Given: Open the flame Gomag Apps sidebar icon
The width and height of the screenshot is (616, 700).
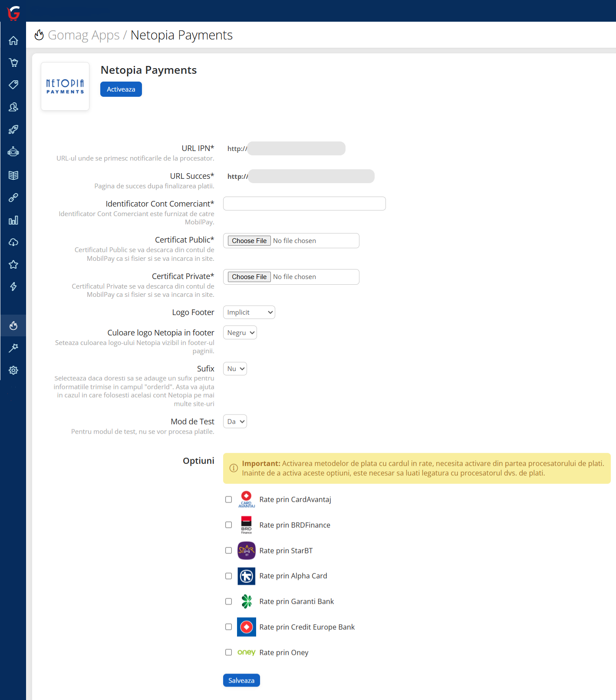Looking at the screenshot, I should [x=13, y=325].
